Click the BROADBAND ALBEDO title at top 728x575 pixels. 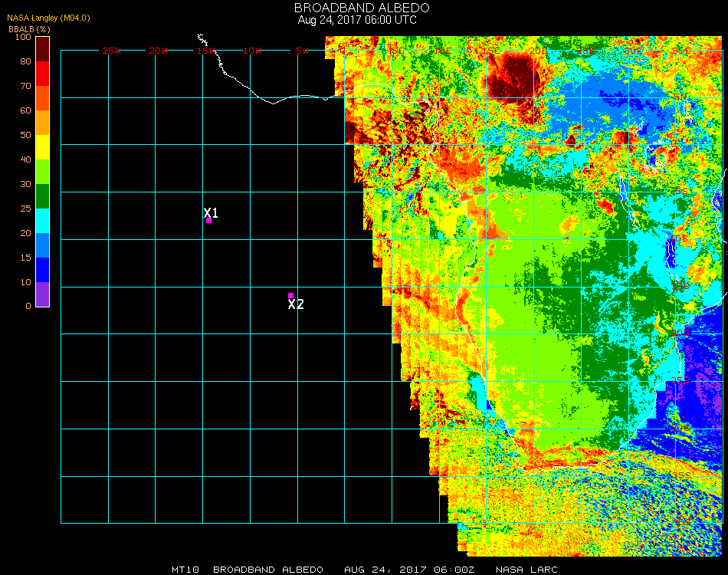tap(362, 8)
